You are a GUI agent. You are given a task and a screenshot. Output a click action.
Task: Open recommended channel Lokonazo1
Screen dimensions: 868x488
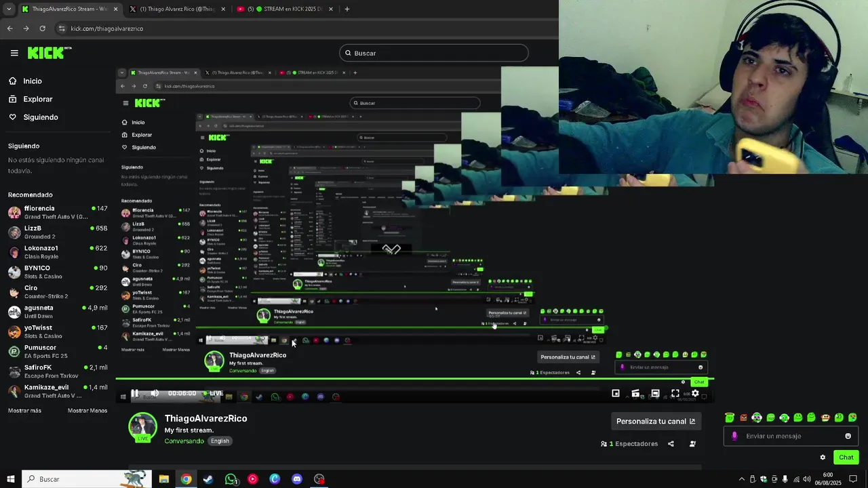[x=58, y=252]
